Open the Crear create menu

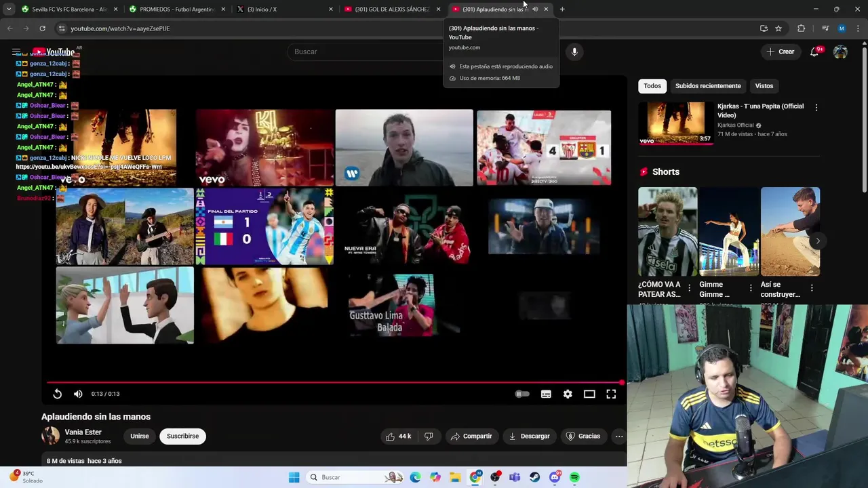point(780,52)
